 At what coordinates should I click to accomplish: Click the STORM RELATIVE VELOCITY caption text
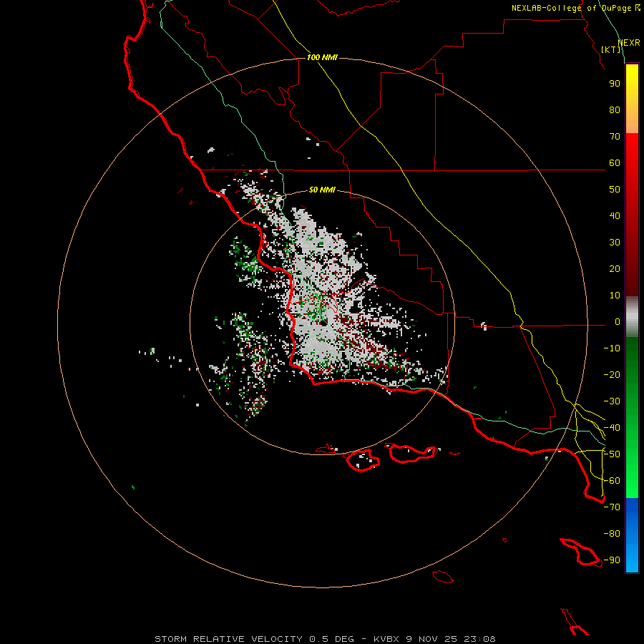pos(228,639)
